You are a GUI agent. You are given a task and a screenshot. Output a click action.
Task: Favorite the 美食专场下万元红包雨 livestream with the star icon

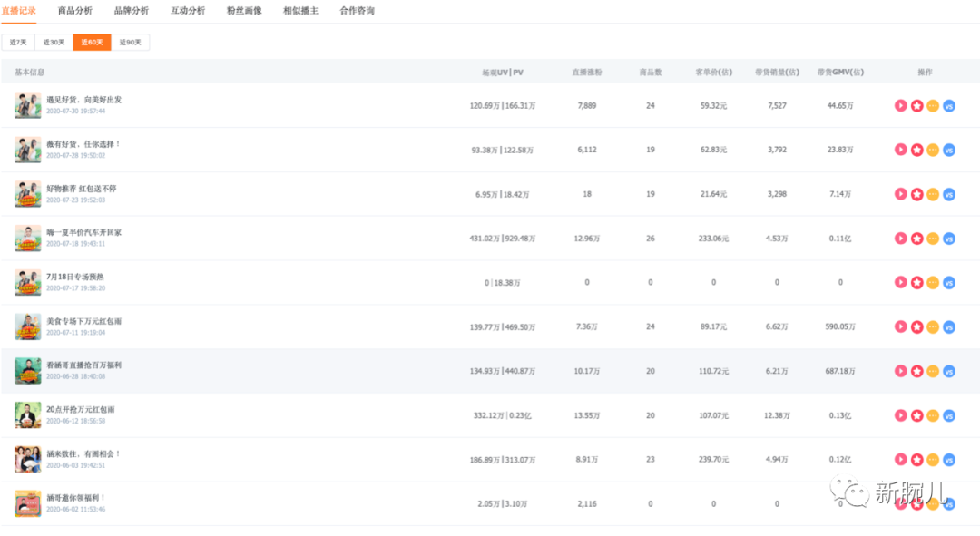(916, 326)
